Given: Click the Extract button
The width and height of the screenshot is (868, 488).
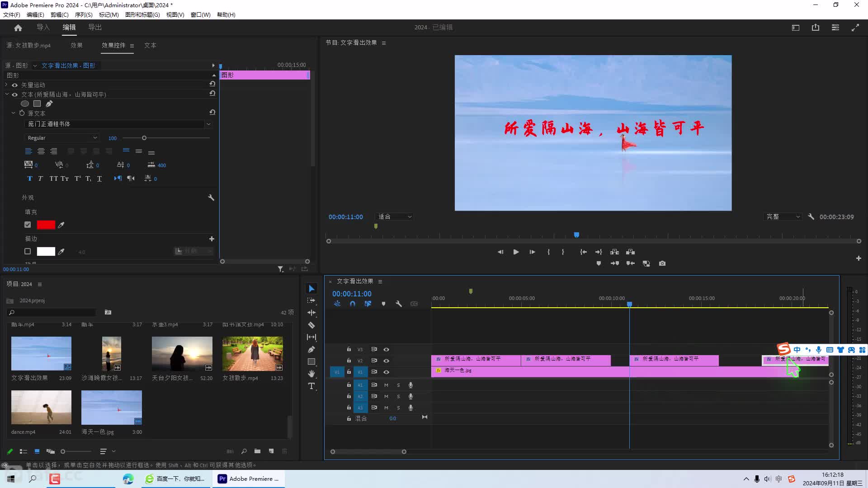Looking at the screenshot, I should pyautogui.click(x=631, y=252).
